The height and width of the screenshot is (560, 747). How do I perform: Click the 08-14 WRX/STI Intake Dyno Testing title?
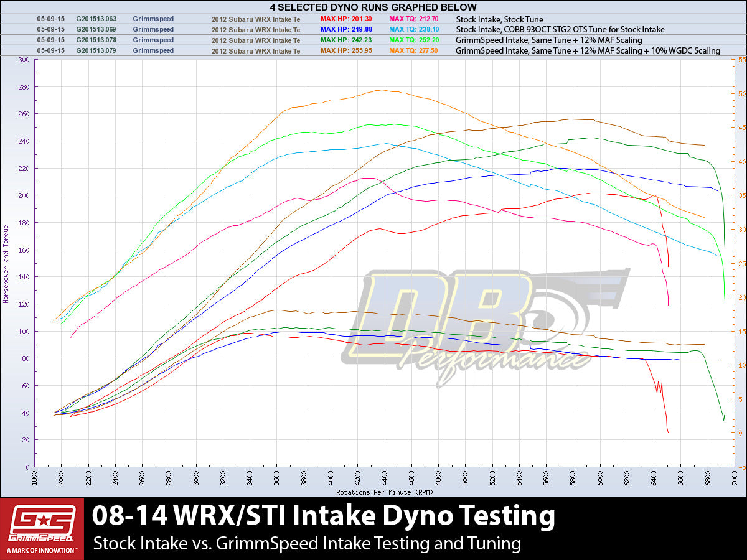[324, 516]
